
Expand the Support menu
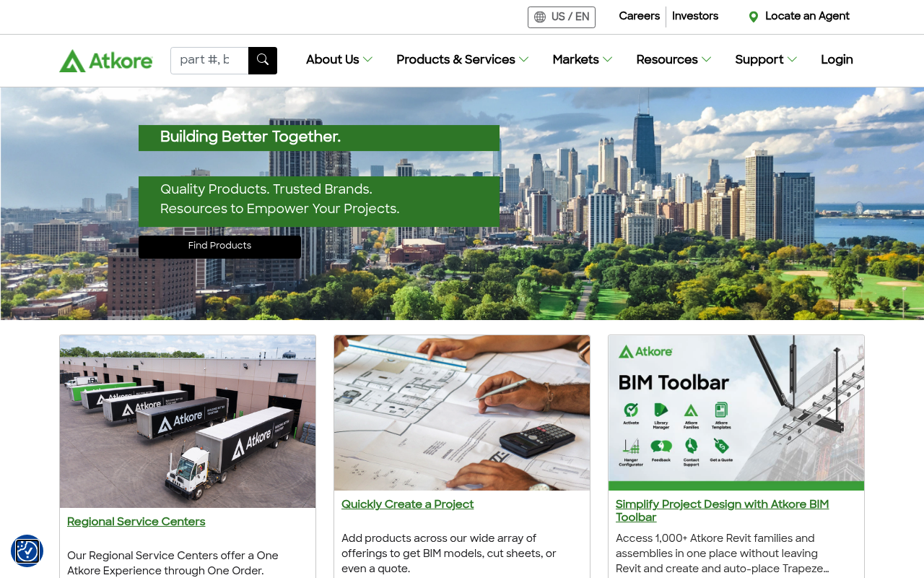pos(766,60)
